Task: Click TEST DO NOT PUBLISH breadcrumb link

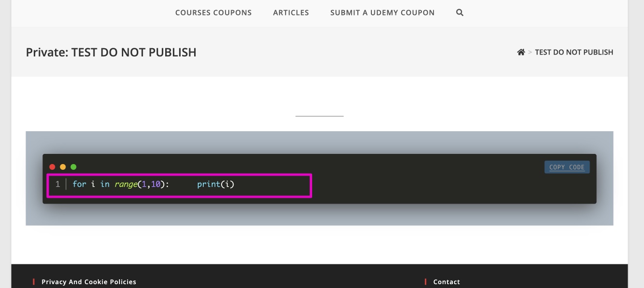Action: 574,52
